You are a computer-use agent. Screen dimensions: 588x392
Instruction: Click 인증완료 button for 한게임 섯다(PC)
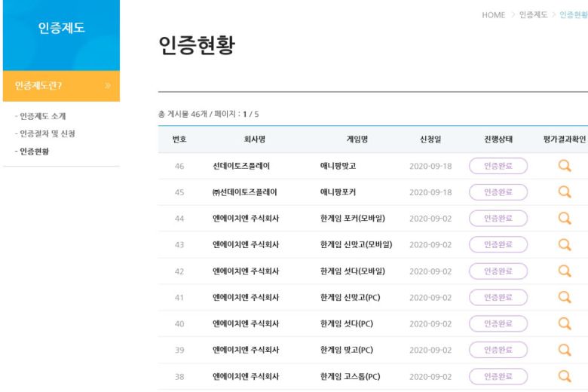(x=498, y=323)
